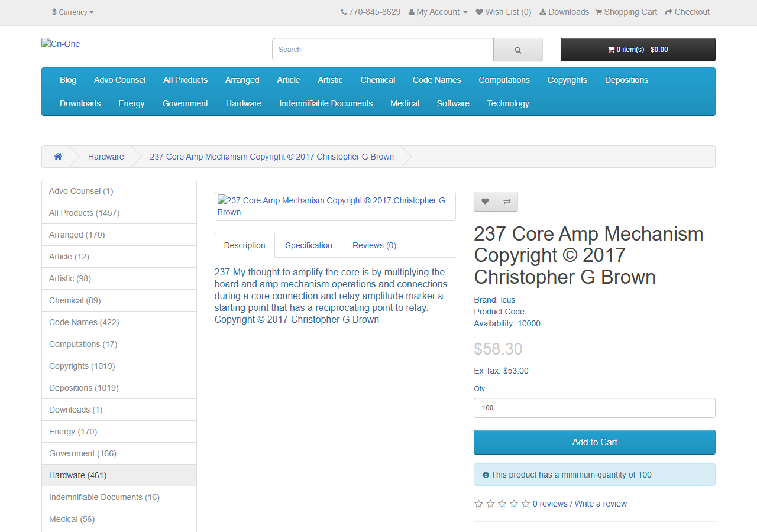The height and width of the screenshot is (532, 757).
Task: Select Computations (17) in sidebar
Action: 119,344
